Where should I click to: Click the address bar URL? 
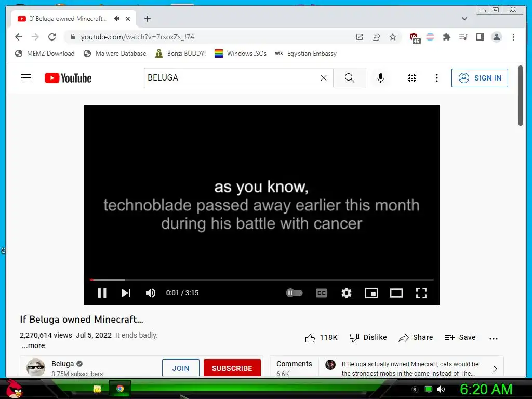click(x=137, y=37)
